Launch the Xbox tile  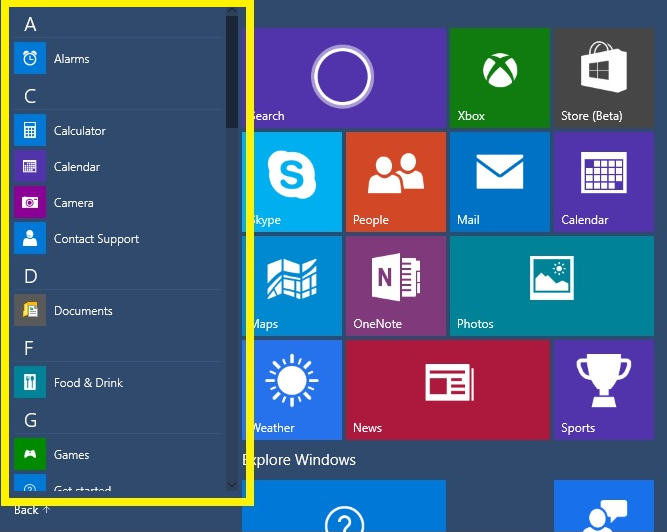pyautogui.click(x=500, y=78)
